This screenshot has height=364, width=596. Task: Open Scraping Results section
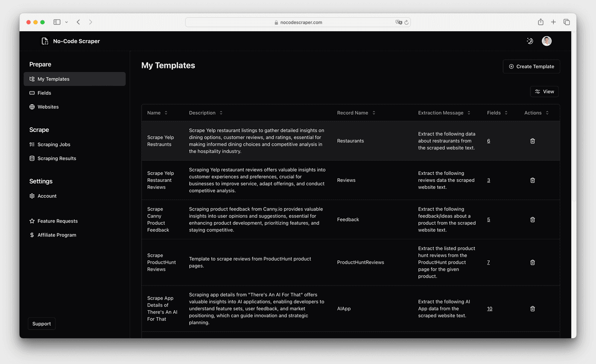click(x=57, y=158)
